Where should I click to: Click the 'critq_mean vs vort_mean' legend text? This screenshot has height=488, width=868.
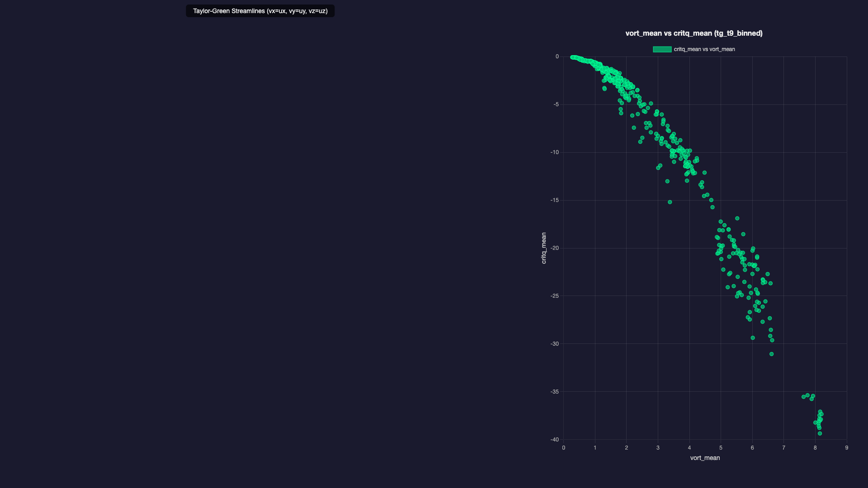(704, 49)
